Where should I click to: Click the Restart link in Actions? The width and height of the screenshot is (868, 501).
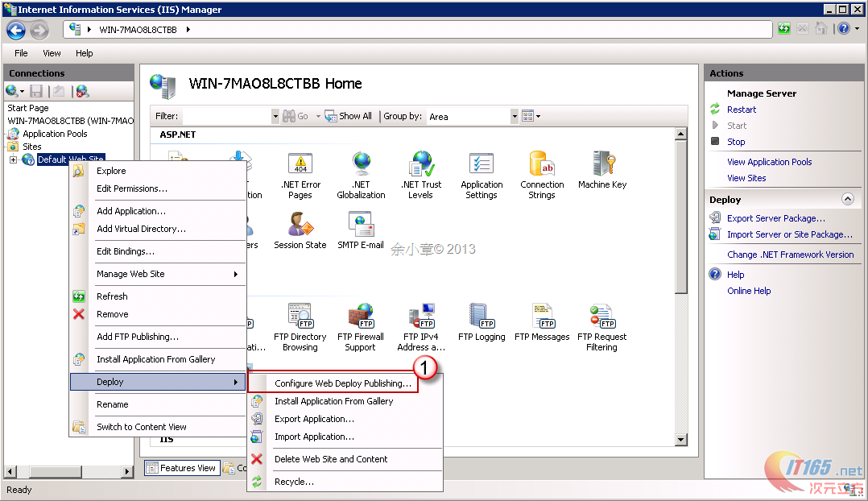pos(742,110)
